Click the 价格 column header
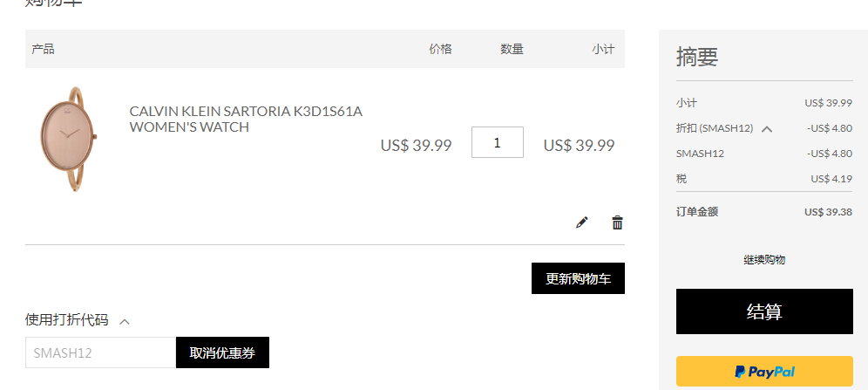Image resolution: width=868 pixels, height=390 pixels. [440, 49]
